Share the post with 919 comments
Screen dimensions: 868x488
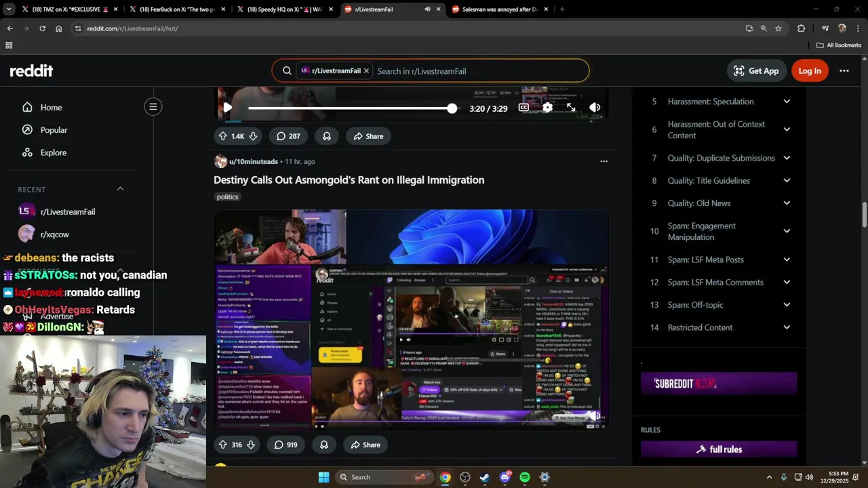(x=366, y=445)
